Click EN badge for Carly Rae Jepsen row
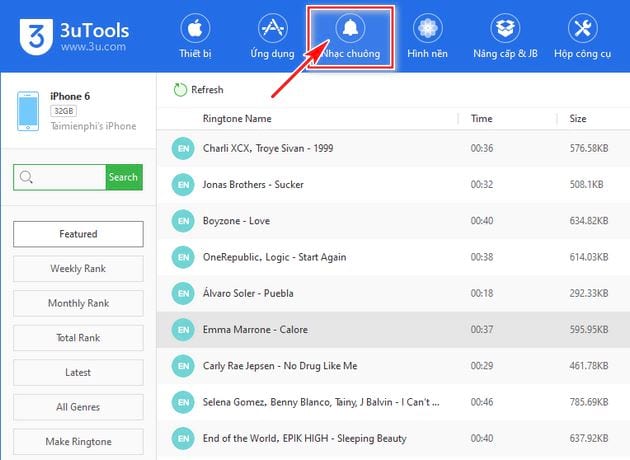The image size is (630, 460). click(x=183, y=366)
